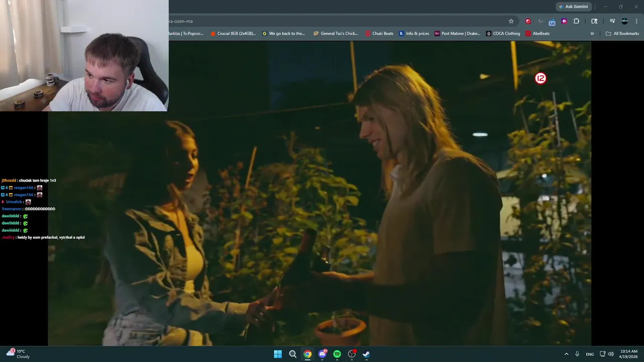This screenshot has height=362, width=644.
Task: Open the AbeBeats bookmark
Action: click(537, 34)
